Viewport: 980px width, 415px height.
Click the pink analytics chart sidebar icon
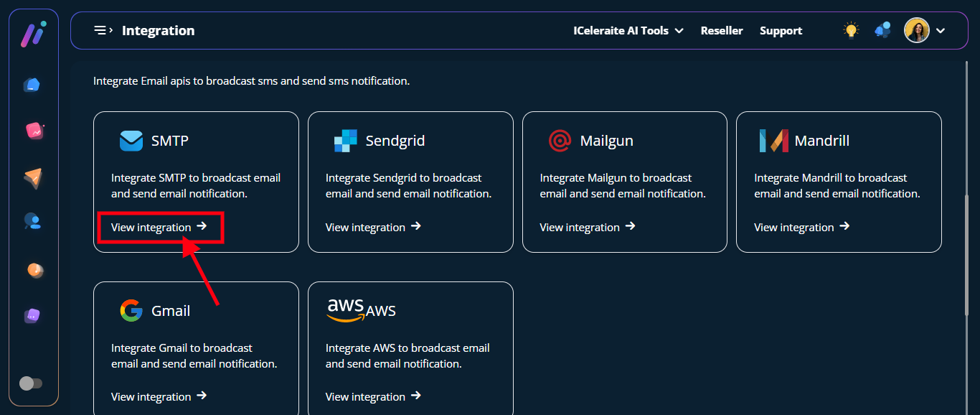point(34,131)
